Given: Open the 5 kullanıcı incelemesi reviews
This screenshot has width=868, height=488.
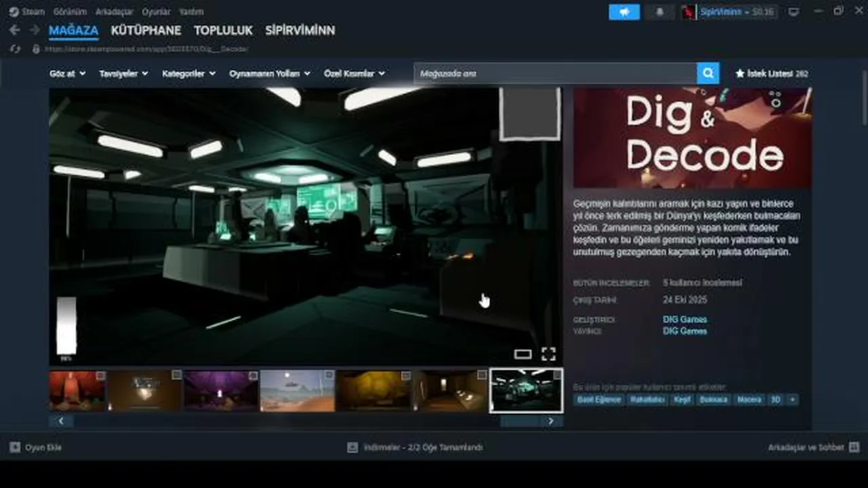Looking at the screenshot, I should click(x=703, y=283).
